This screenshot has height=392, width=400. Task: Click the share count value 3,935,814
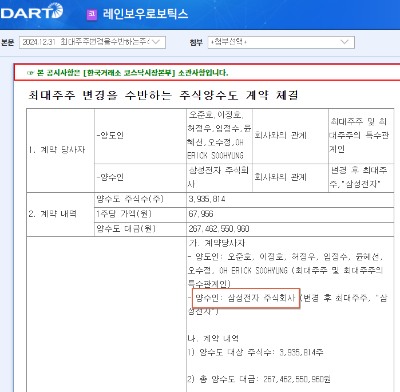[x=207, y=199]
